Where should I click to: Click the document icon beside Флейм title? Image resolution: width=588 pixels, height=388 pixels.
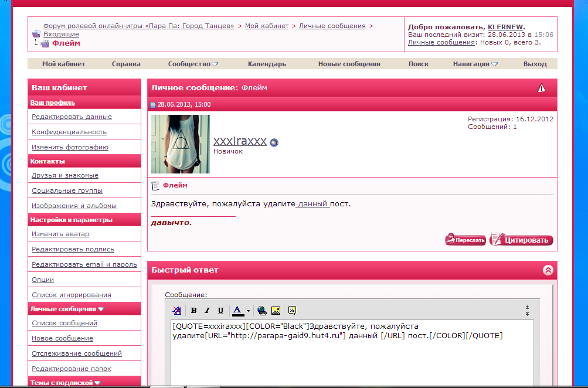[x=155, y=186]
